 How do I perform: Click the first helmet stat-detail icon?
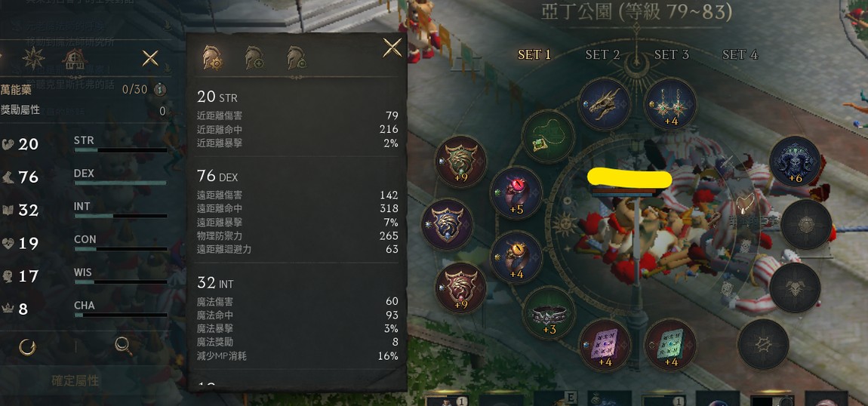click(212, 57)
